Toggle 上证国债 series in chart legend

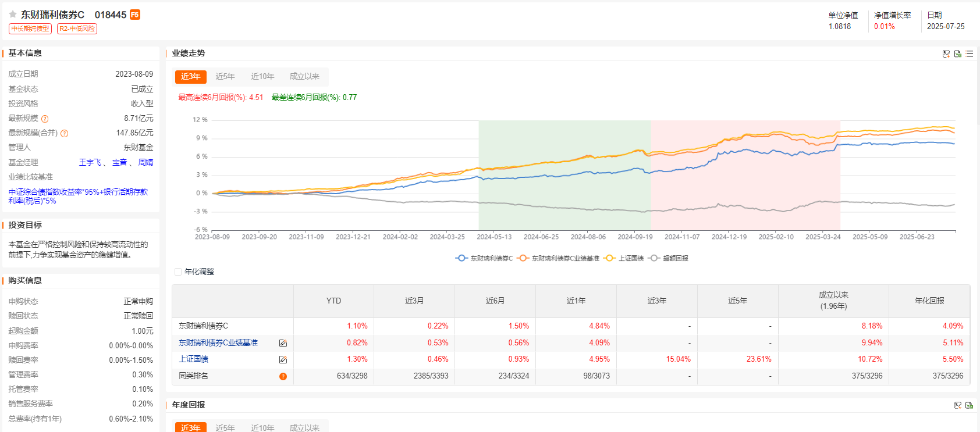pos(624,258)
